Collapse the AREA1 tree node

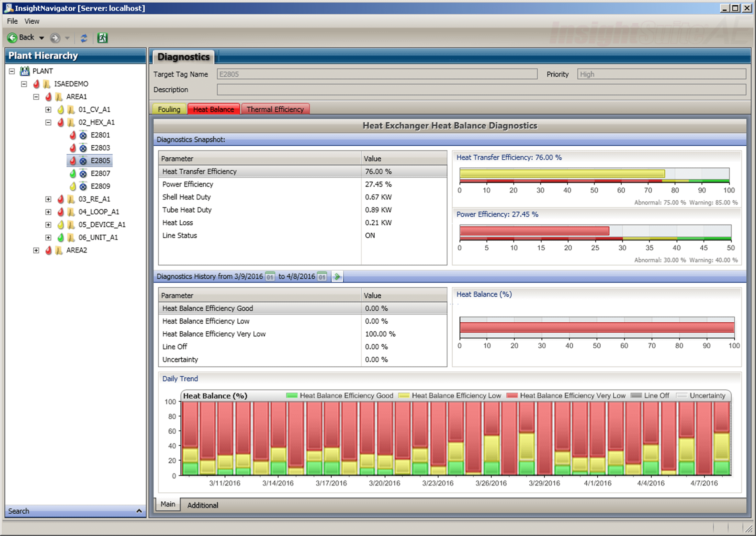(x=36, y=97)
